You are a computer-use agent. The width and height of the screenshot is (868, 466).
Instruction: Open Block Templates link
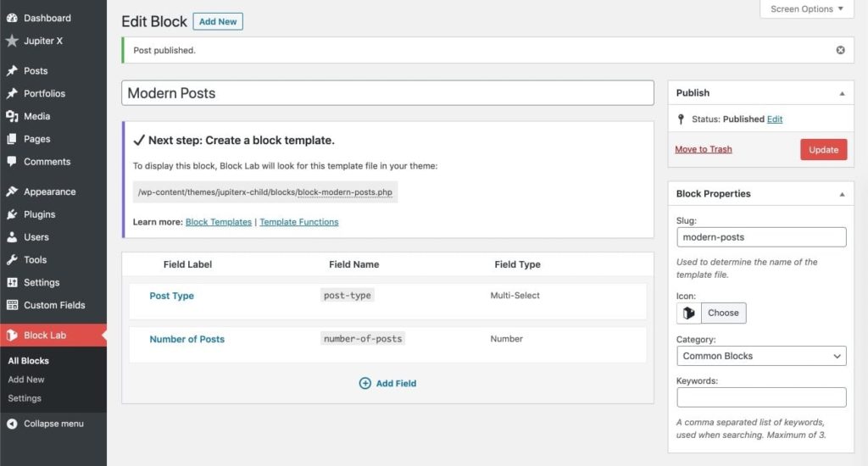click(x=218, y=221)
